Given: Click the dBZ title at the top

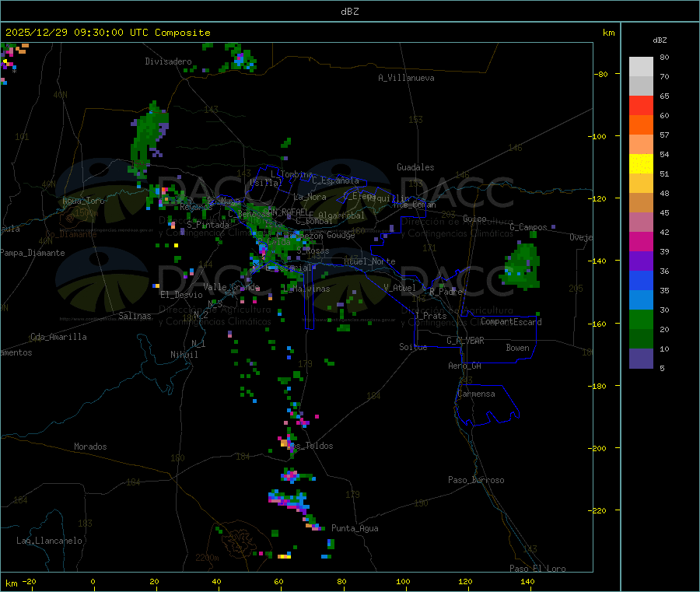Looking at the screenshot, I should click(x=349, y=12).
